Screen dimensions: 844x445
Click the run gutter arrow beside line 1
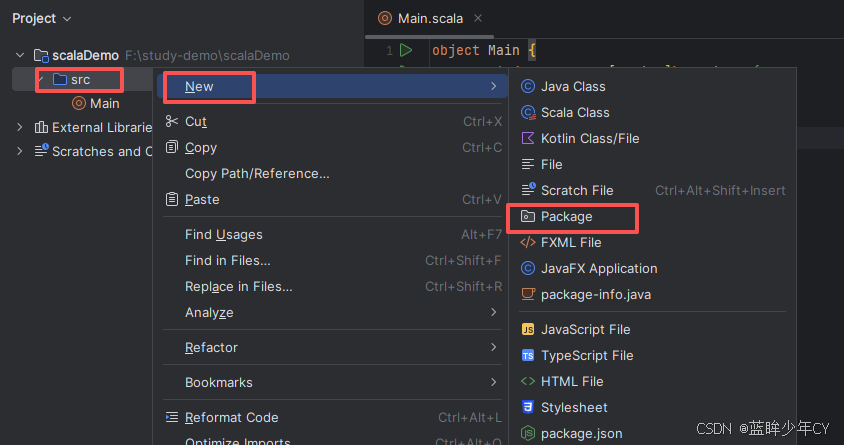406,51
